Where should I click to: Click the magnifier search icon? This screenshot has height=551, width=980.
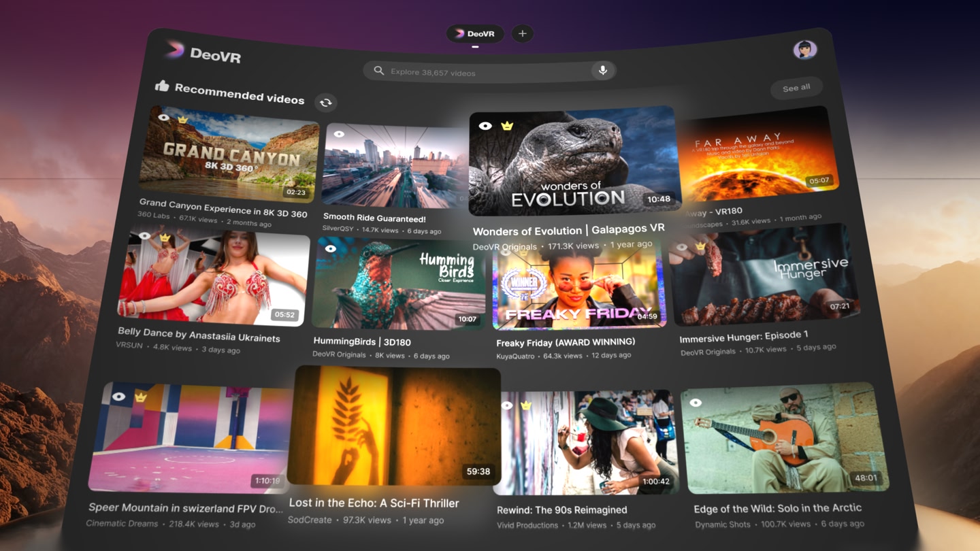tap(379, 70)
